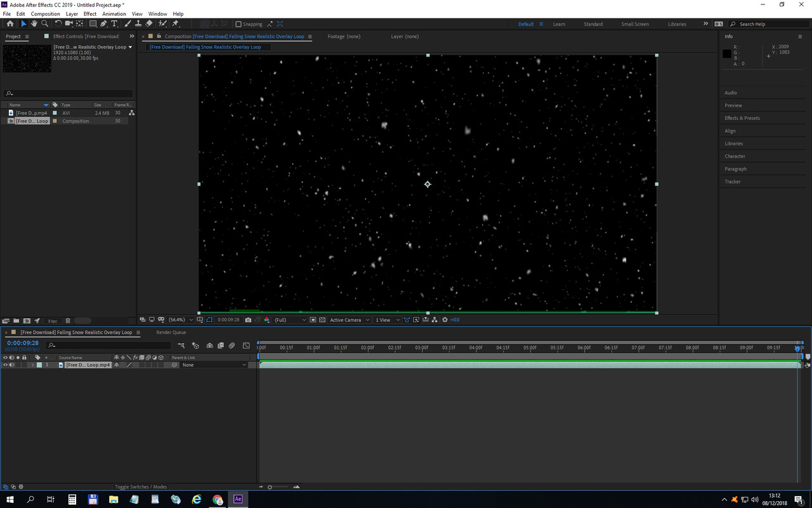The height and width of the screenshot is (508, 812).
Task: Pick the Clone Stamp tool
Action: click(138, 24)
